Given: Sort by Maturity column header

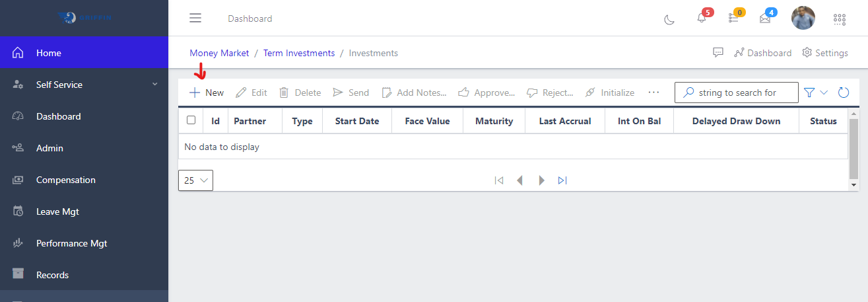Looking at the screenshot, I should point(494,121).
